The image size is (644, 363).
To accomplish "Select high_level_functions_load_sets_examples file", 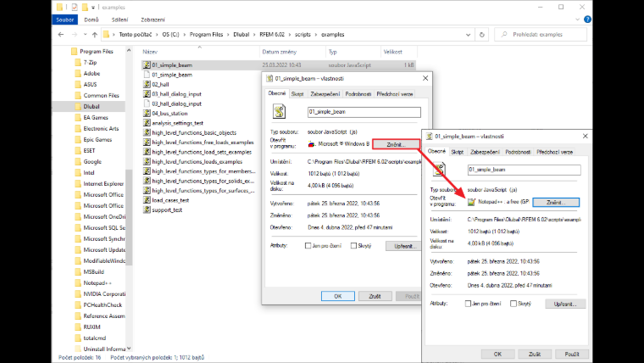I will 202,152.
